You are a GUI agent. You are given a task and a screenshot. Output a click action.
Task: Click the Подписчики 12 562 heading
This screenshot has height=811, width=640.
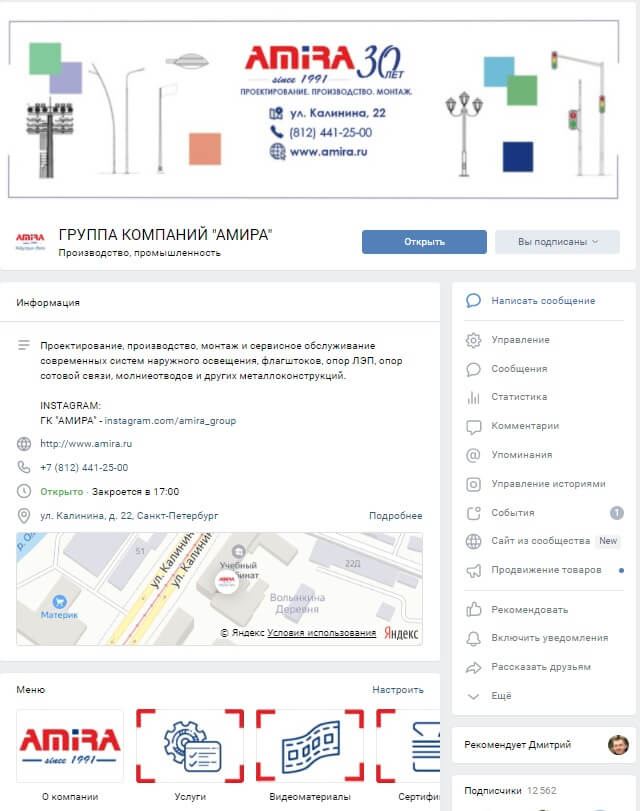click(x=510, y=791)
